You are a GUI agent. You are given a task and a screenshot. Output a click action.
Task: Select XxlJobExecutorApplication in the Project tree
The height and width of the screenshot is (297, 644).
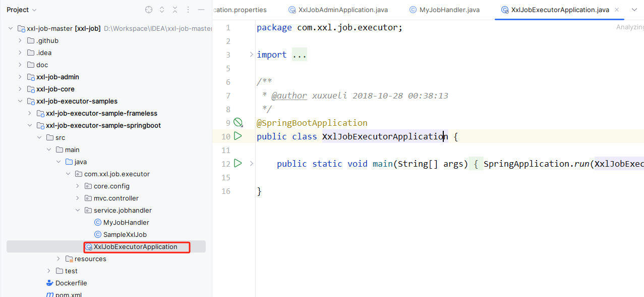pyautogui.click(x=135, y=246)
